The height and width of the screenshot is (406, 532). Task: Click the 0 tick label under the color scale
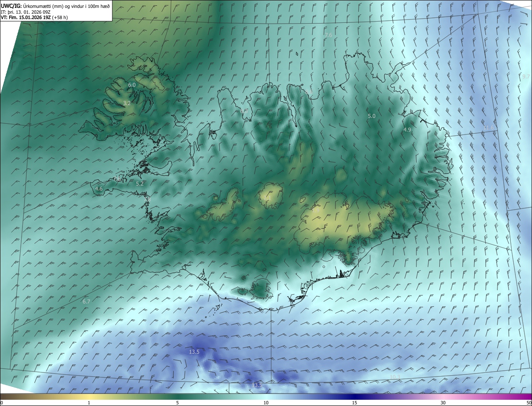click(x=2, y=403)
